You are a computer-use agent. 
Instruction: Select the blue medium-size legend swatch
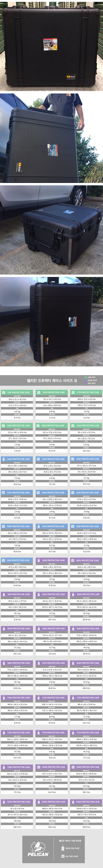click(86, 380)
